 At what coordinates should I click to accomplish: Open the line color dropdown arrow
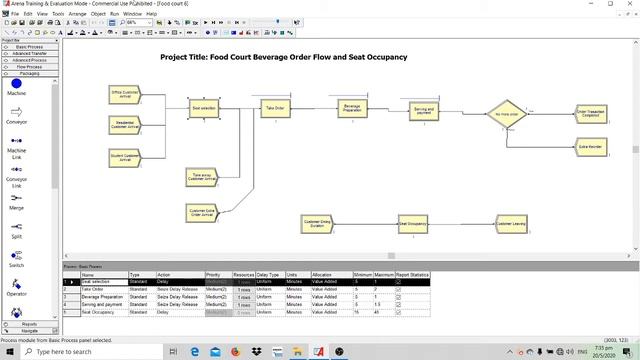[x=76, y=33]
